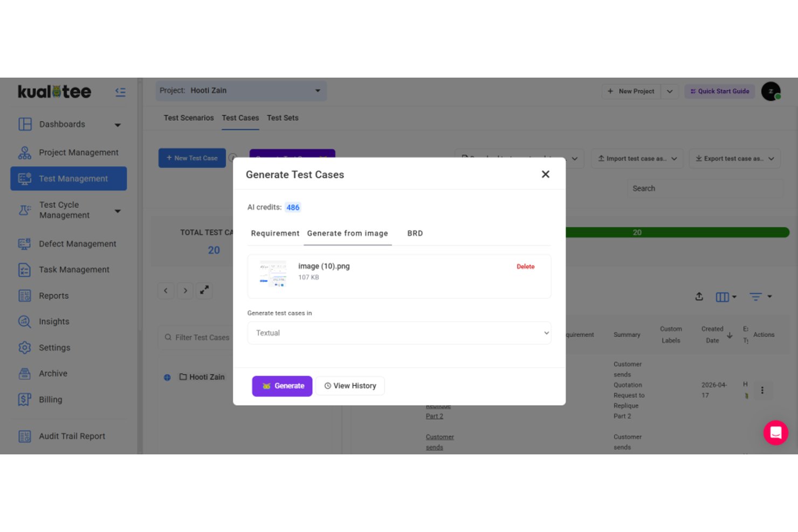Click the AI credits 486 badge
This screenshot has height=532, width=798.
coord(293,208)
